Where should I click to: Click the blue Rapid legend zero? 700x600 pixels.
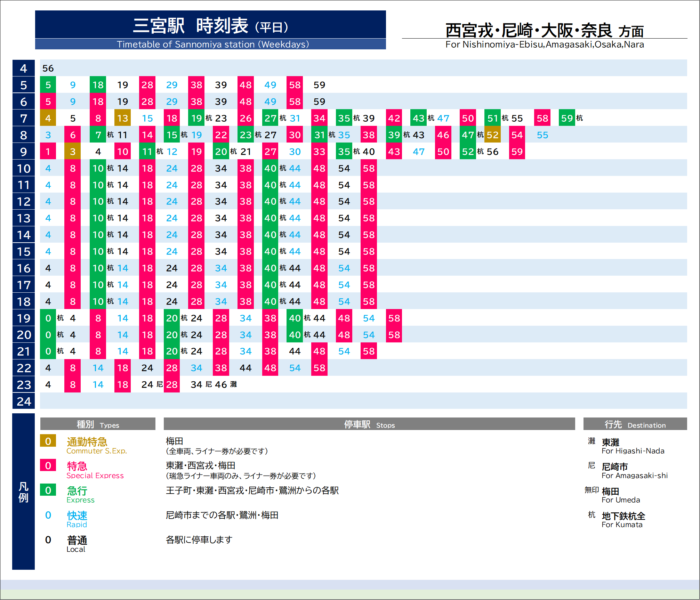point(48,515)
